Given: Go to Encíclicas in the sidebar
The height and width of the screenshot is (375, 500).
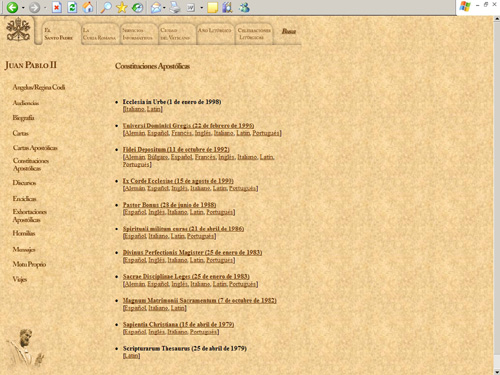Looking at the screenshot, I should (x=24, y=199).
